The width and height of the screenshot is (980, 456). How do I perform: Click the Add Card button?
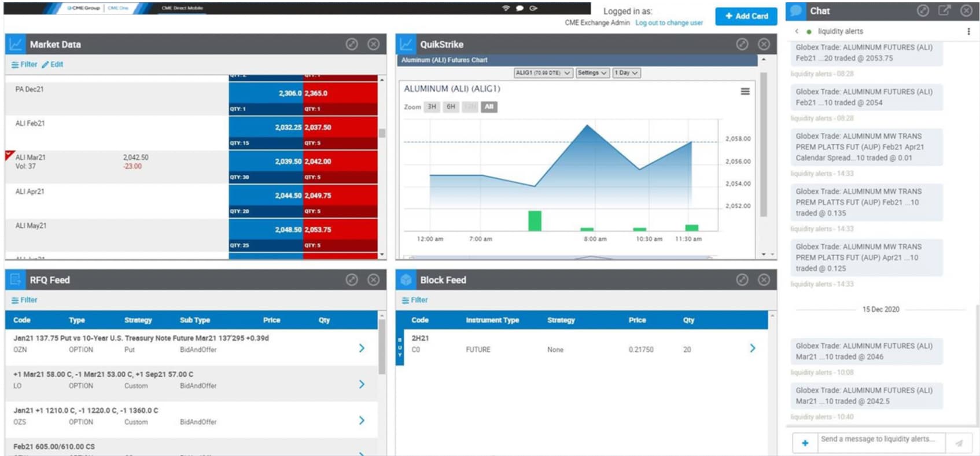[746, 16]
